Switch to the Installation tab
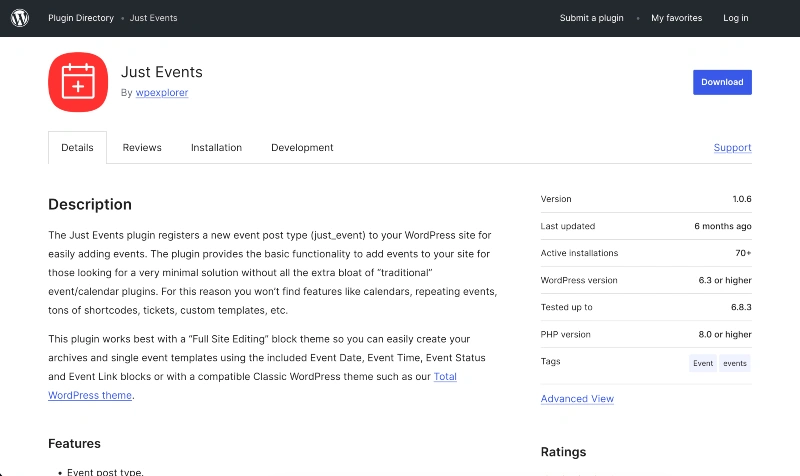Screen dimensions: 800x476 (x=216, y=147)
